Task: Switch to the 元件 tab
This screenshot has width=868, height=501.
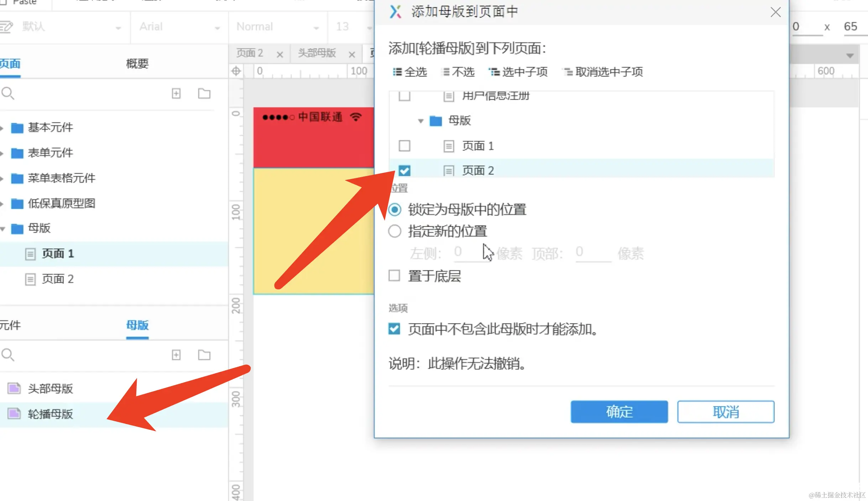Action: pos(10,325)
